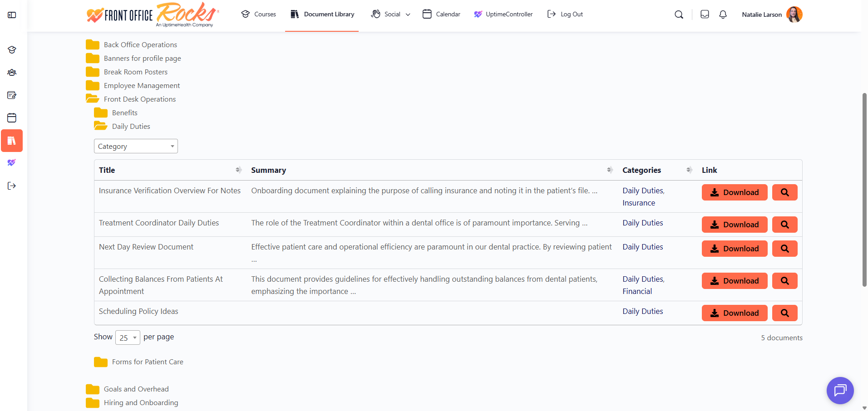Open the inbox messages icon
This screenshot has width=868, height=411.
coord(705,15)
